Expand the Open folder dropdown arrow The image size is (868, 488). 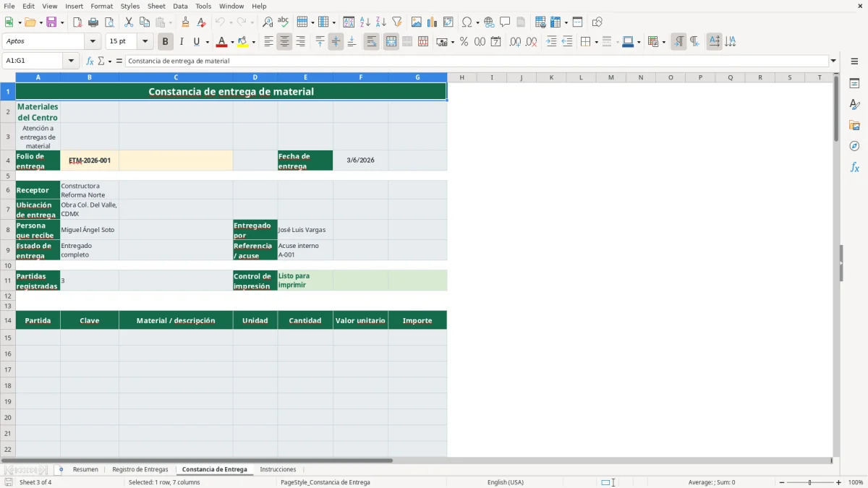point(41,23)
